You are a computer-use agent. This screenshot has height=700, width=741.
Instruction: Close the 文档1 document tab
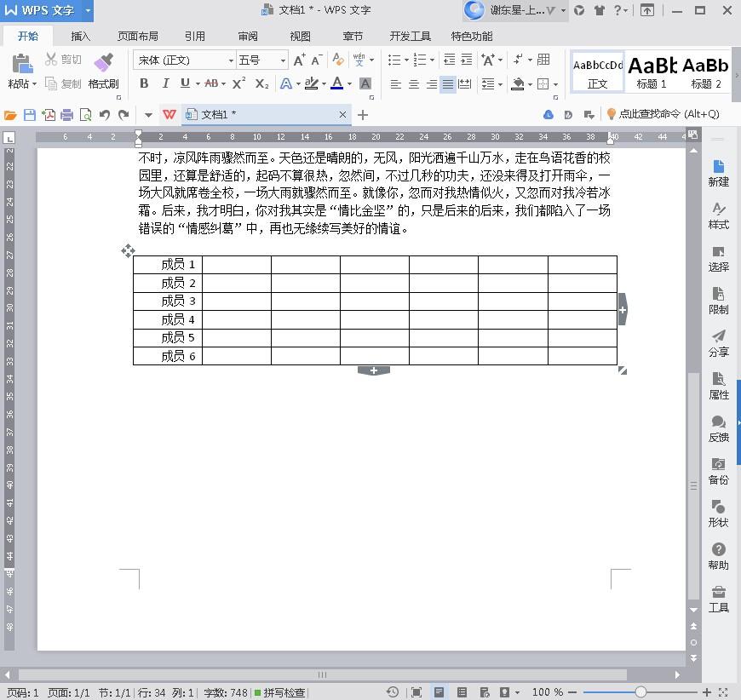pos(342,114)
